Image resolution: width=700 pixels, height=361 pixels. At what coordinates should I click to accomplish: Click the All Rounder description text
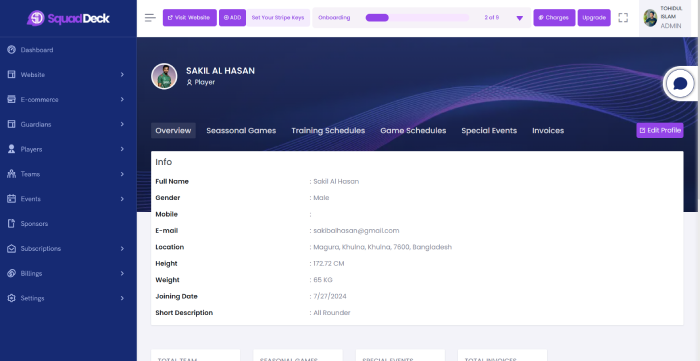pyautogui.click(x=332, y=313)
